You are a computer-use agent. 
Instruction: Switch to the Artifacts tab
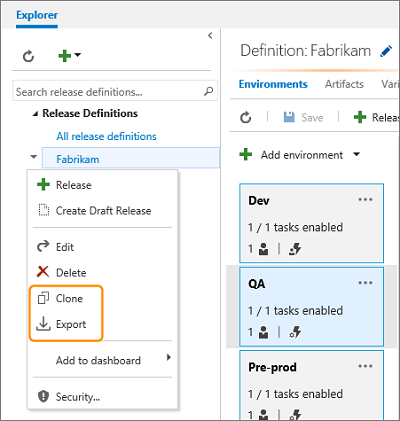[x=344, y=84]
